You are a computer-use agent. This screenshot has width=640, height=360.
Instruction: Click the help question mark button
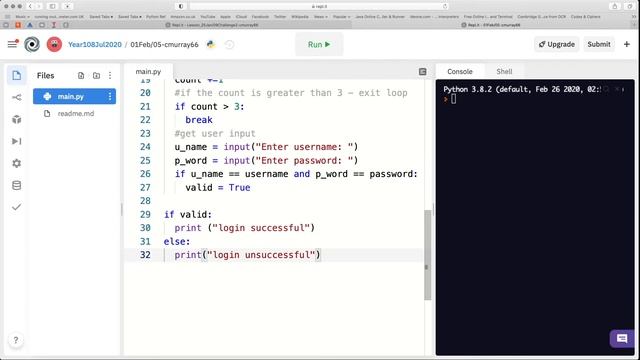(16, 340)
